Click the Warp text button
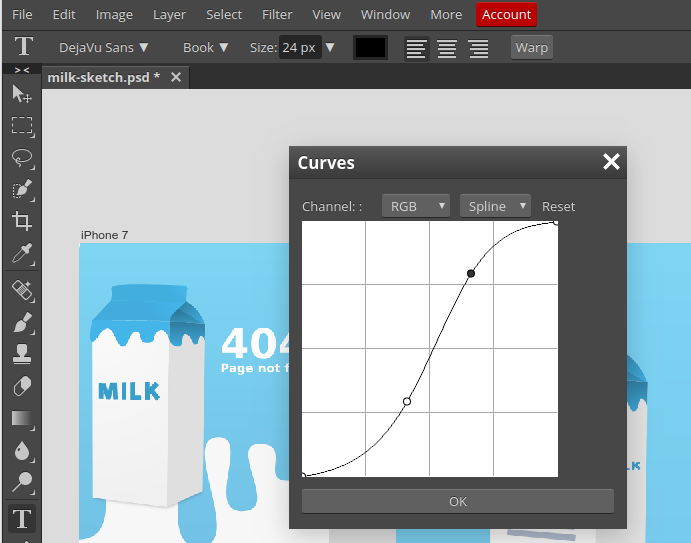Viewport: 691px width, 543px height. pos(531,47)
